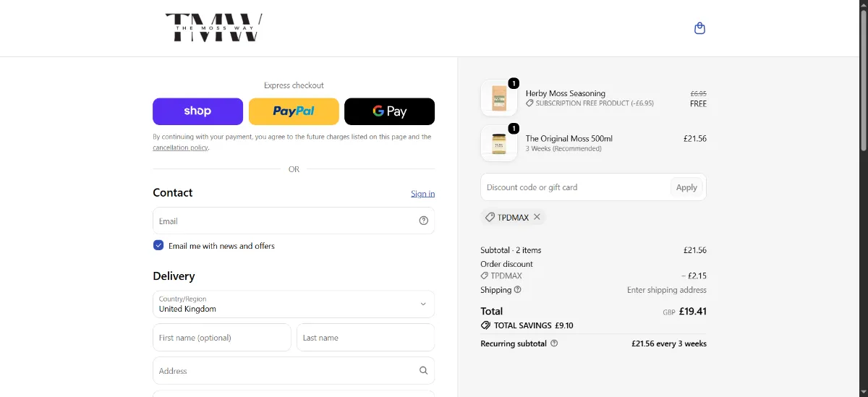Click the Total Savings tag icon
The height and width of the screenshot is (397, 868).
(485, 325)
